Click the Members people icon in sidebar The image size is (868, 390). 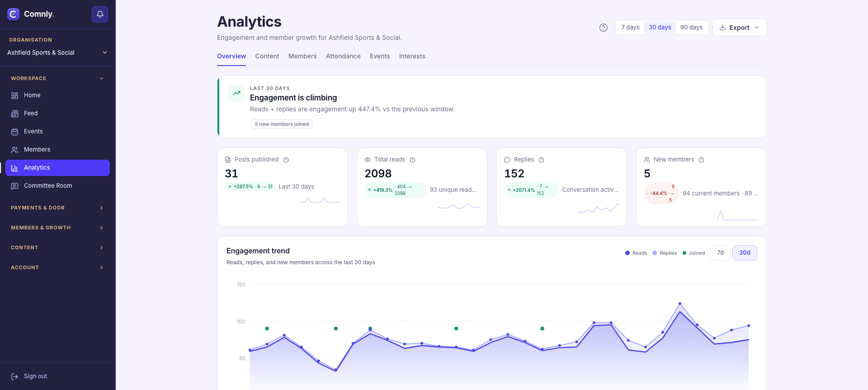(x=15, y=150)
